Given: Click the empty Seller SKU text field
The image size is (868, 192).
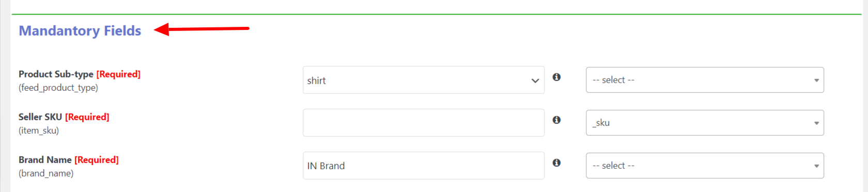Looking at the screenshot, I should coord(424,123).
